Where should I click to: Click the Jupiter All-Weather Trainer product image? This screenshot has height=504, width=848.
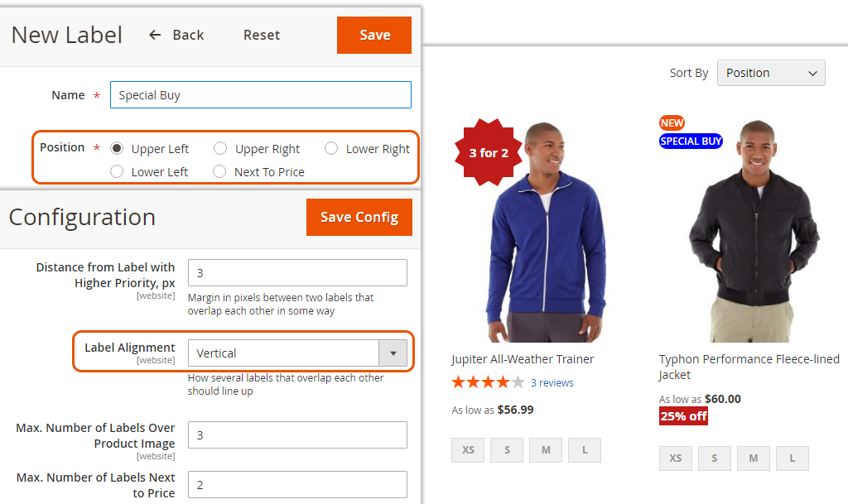pyautogui.click(x=544, y=240)
